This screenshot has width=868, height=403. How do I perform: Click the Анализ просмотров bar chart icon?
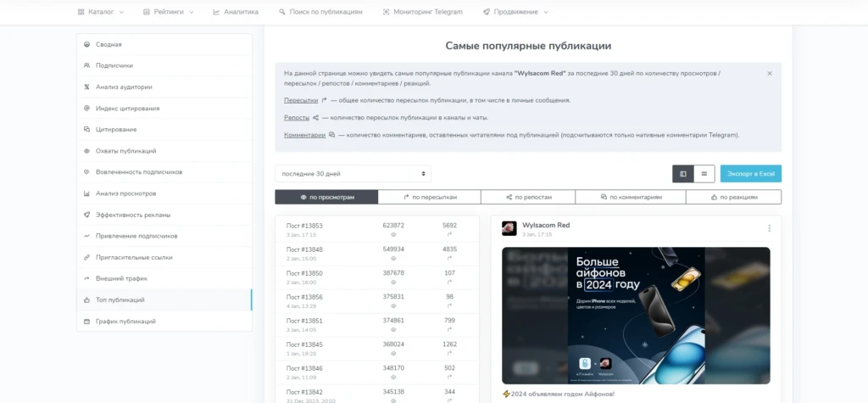click(x=86, y=193)
